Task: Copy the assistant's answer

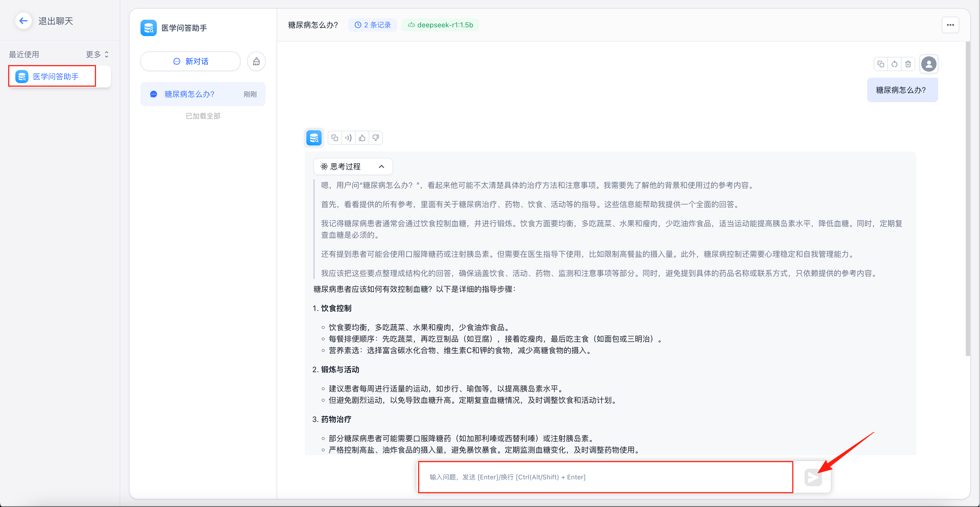Action: pyautogui.click(x=335, y=138)
